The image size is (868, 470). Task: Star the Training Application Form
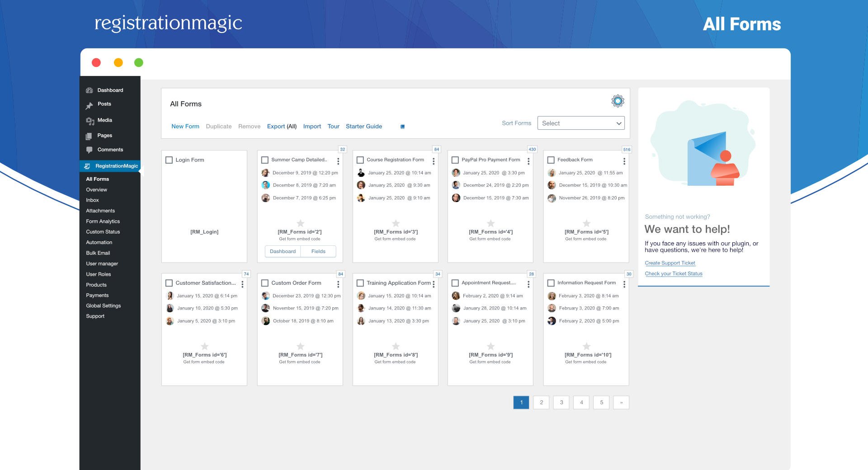pos(396,346)
